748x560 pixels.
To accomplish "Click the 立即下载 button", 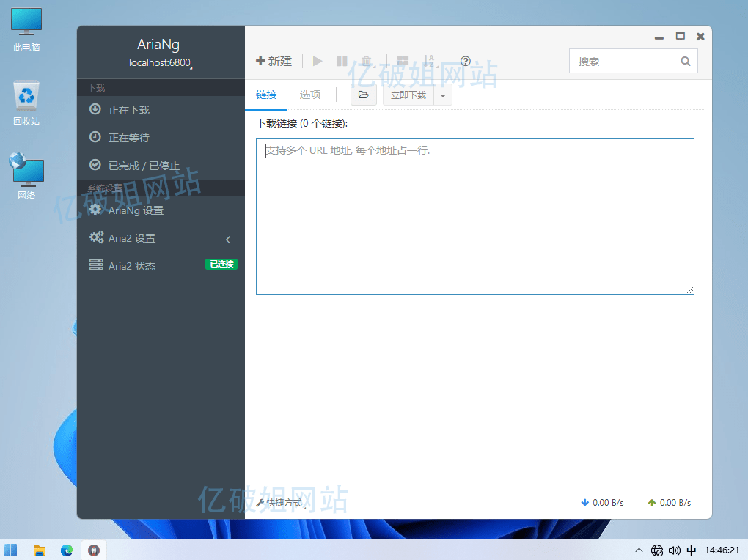I will (408, 95).
